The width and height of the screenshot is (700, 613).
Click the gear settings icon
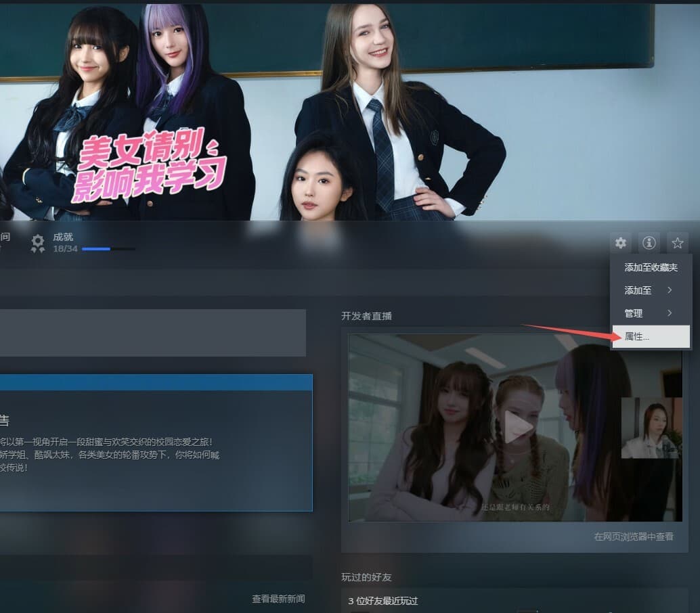click(621, 243)
